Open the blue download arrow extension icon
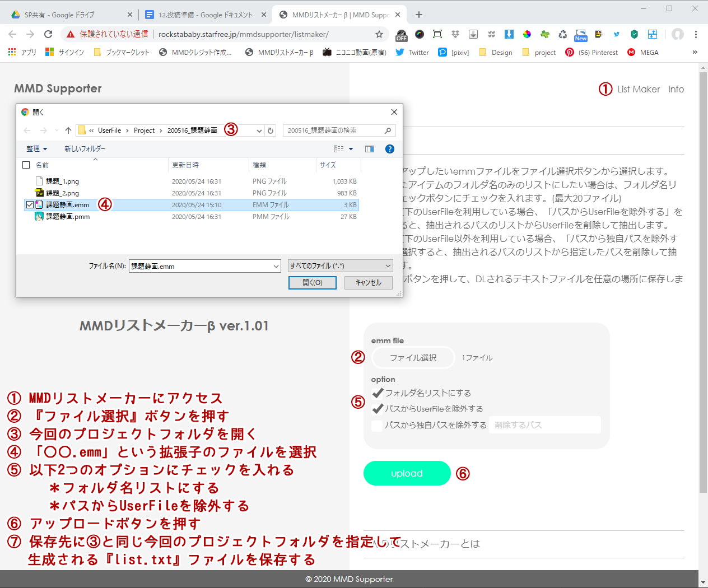Screen dimensions: 708x588 pos(508,35)
